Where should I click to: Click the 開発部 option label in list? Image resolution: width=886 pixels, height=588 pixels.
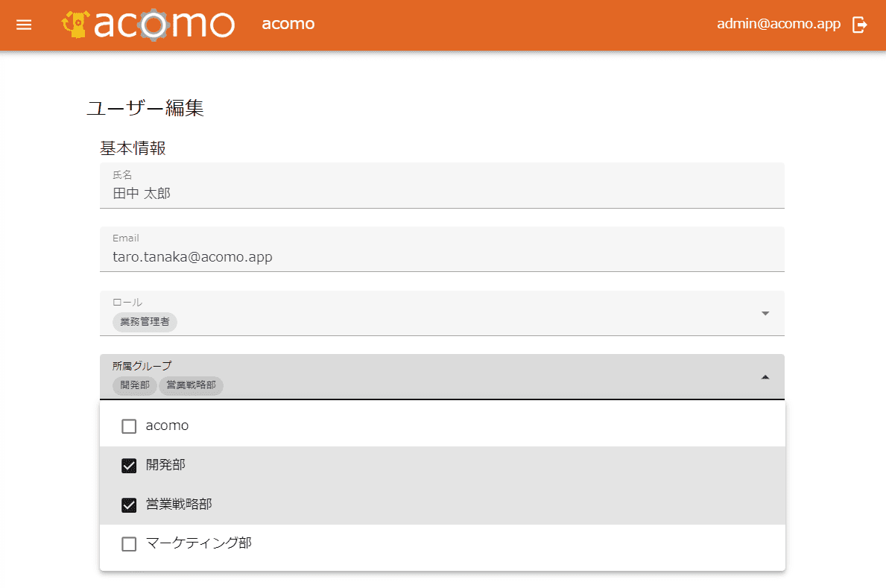pos(165,465)
